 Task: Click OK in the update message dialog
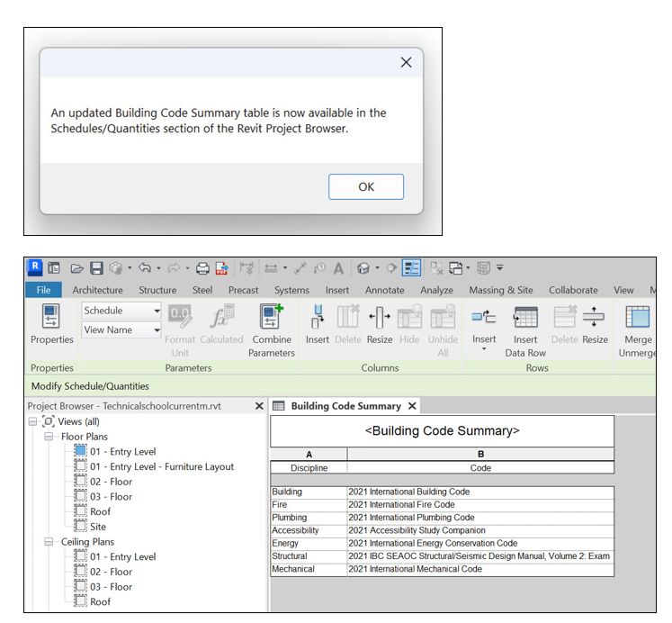tap(366, 186)
